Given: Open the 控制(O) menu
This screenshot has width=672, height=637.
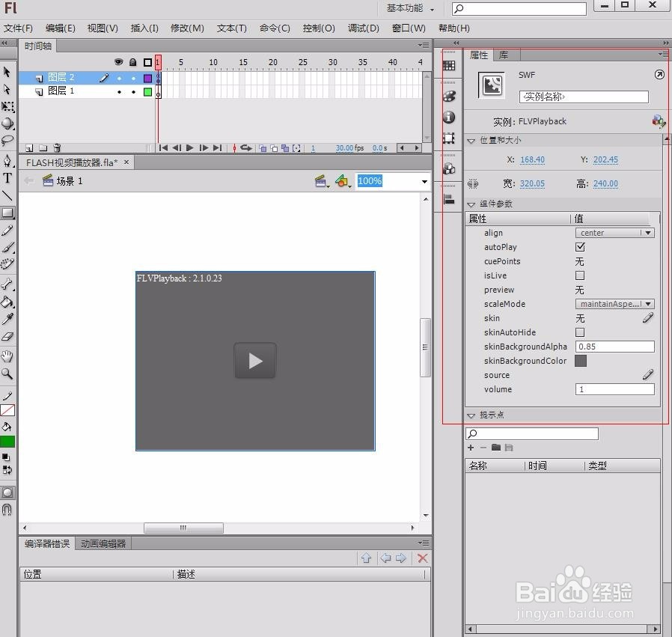Looking at the screenshot, I should tap(319, 28).
